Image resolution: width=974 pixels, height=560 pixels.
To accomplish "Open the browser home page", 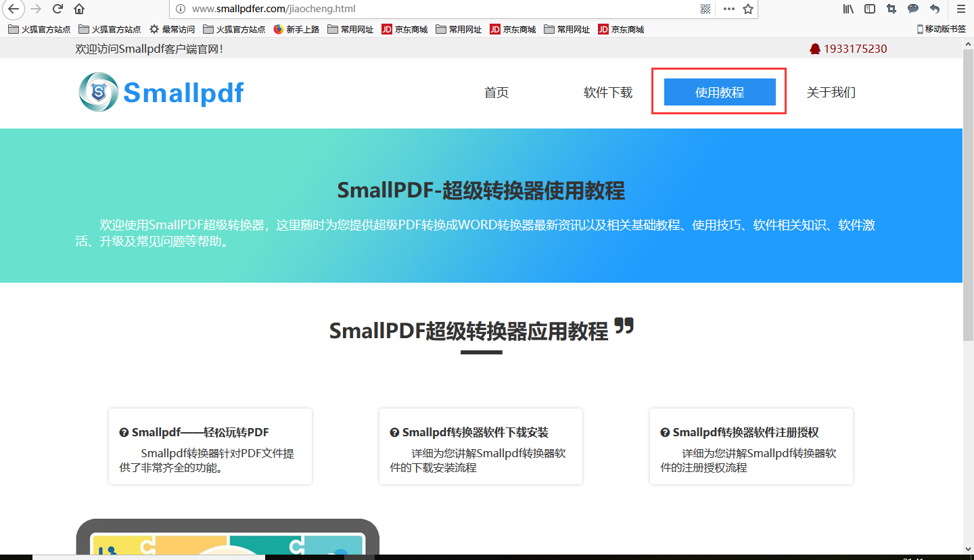I will pyautogui.click(x=79, y=9).
